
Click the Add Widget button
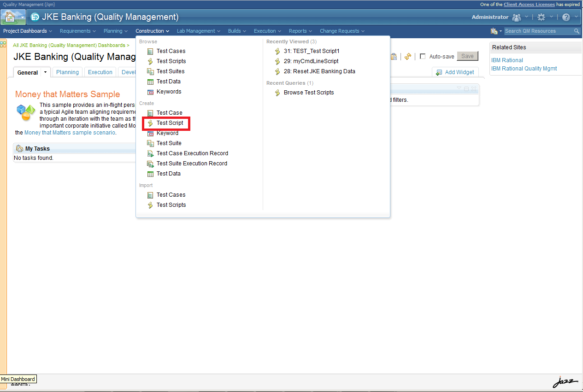pos(455,72)
